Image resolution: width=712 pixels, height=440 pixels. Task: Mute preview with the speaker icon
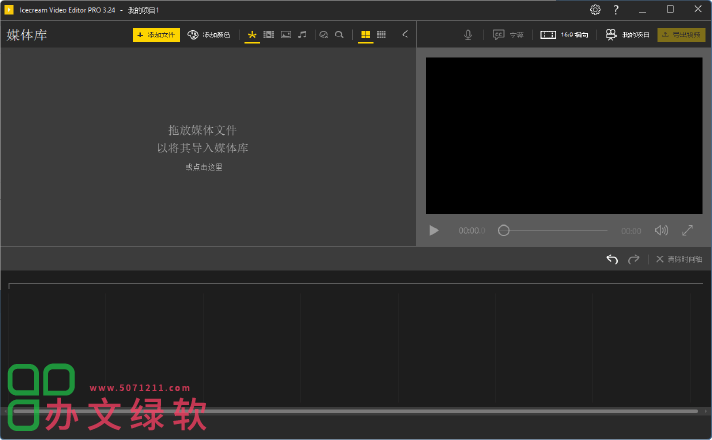pos(661,231)
